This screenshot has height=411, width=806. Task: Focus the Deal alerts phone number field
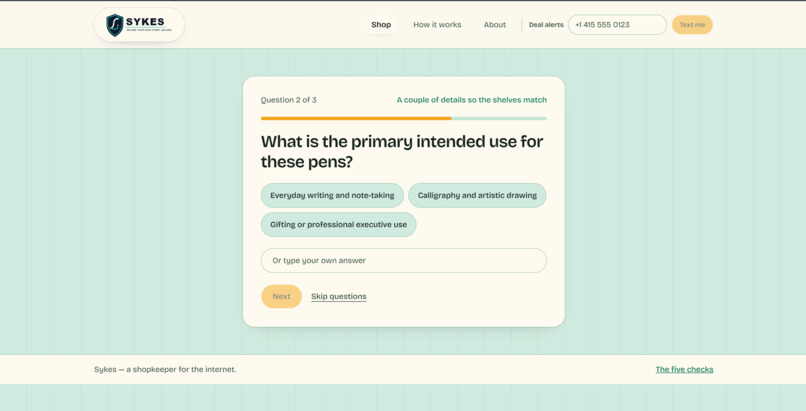[x=617, y=25]
